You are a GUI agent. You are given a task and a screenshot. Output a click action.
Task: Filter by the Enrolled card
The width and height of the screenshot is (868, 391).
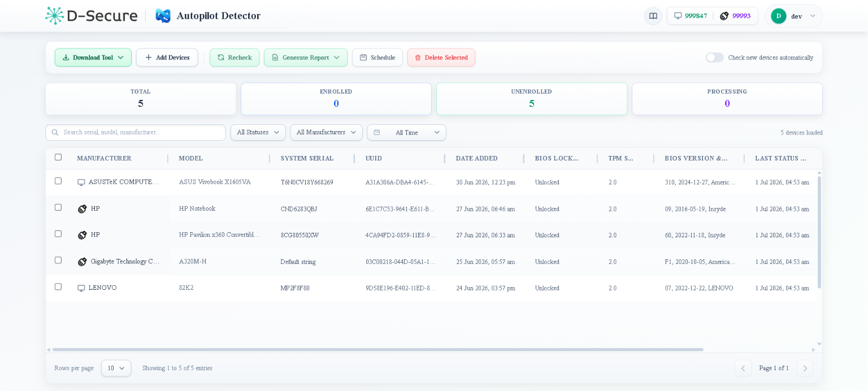[336, 99]
